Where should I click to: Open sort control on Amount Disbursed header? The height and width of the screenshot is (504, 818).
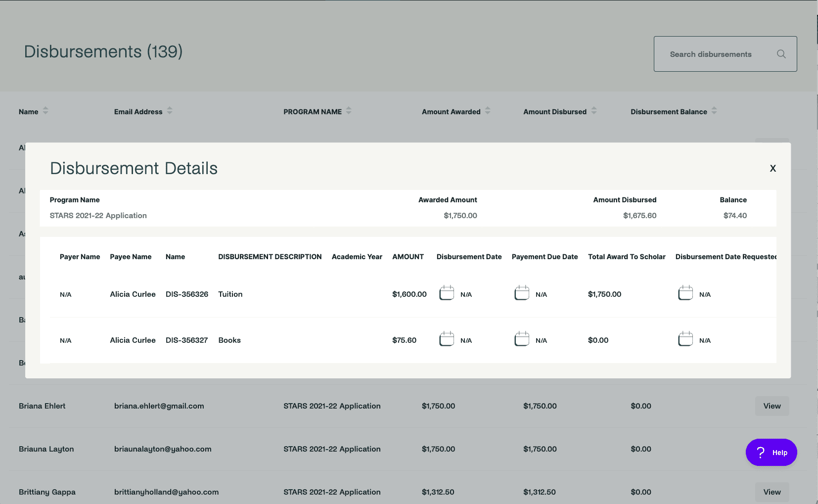tap(593, 111)
